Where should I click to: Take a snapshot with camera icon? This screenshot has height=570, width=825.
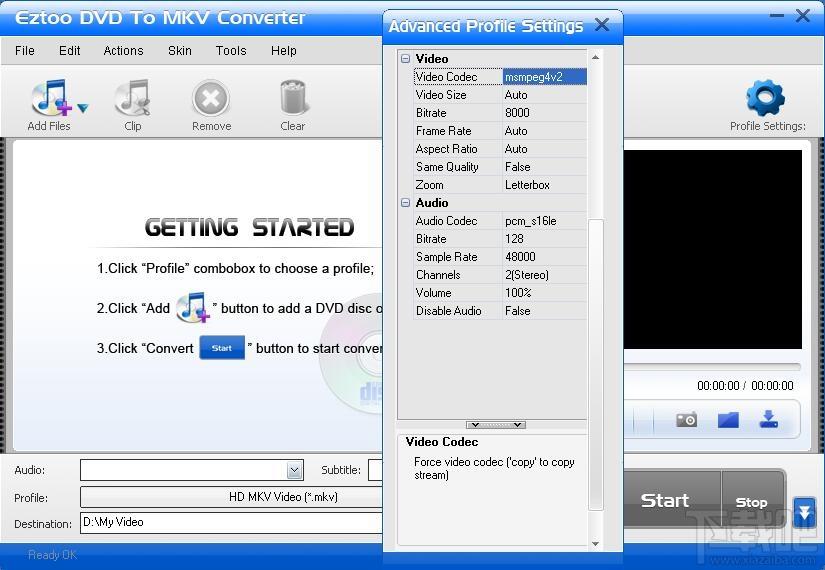click(686, 420)
